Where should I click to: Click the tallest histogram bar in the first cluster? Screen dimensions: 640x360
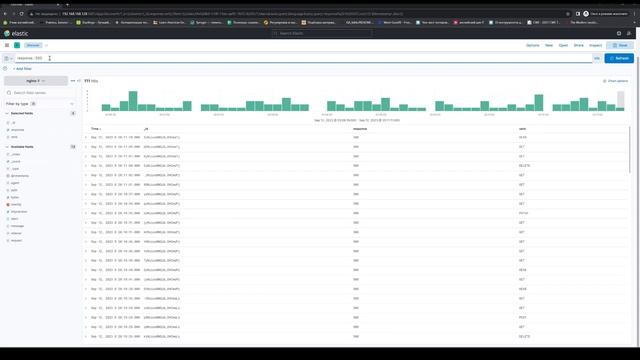[133, 101]
